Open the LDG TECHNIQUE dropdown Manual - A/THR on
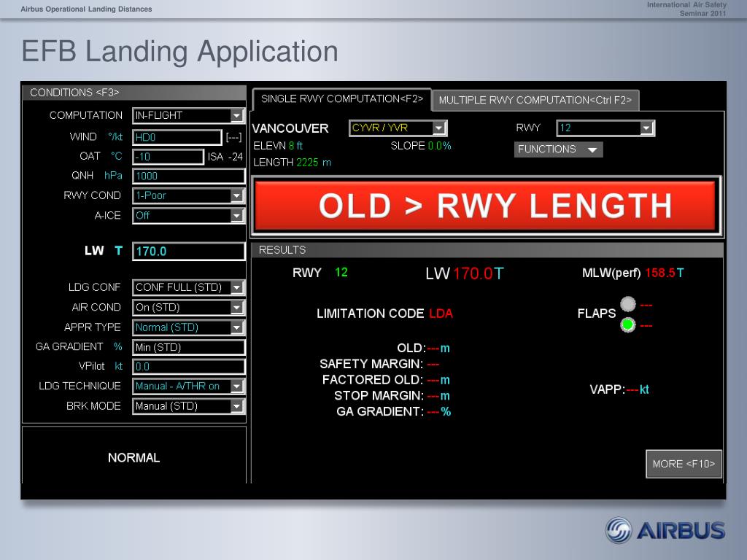 [189, 386]
